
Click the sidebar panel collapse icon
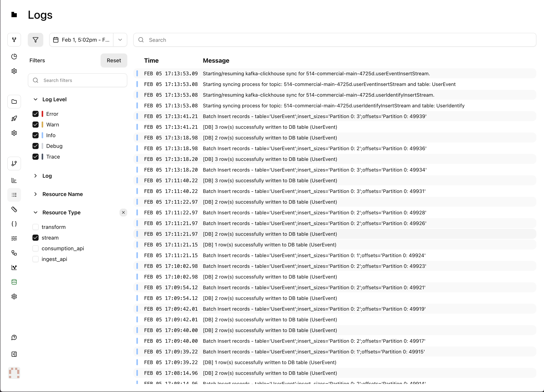coord(14,354)
